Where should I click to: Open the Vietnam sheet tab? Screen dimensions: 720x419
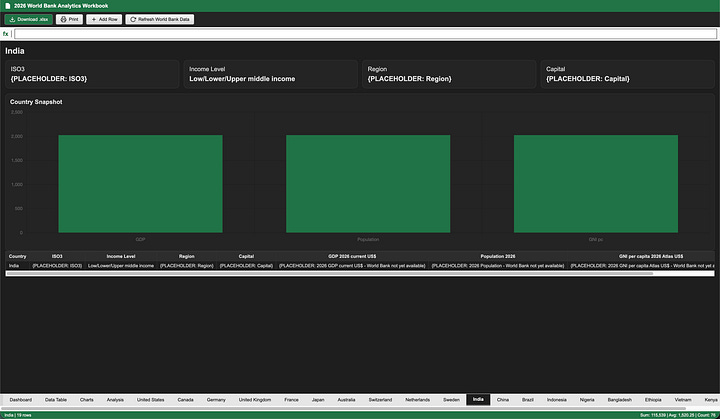(x=683, y=400)
